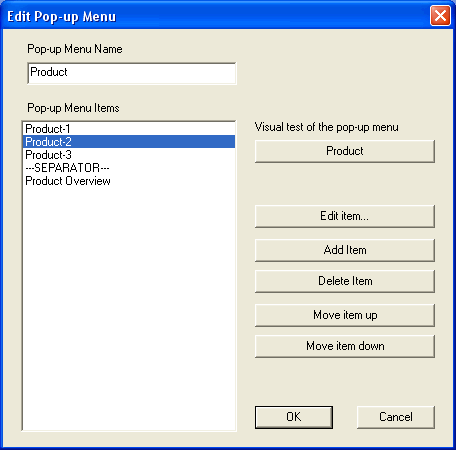The height and width of the screenshot is (450, 456).
Task: Click the Add Item button
Action: pos(345,250)
